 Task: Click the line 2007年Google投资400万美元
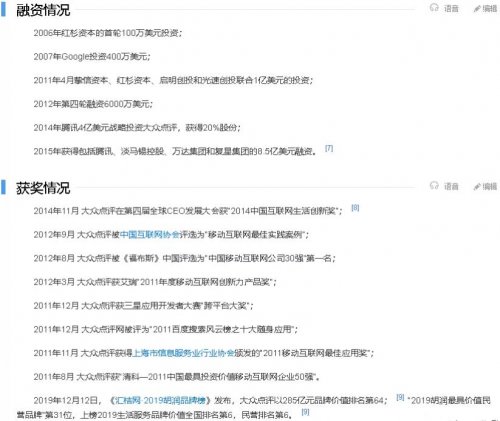click(92, 57)
